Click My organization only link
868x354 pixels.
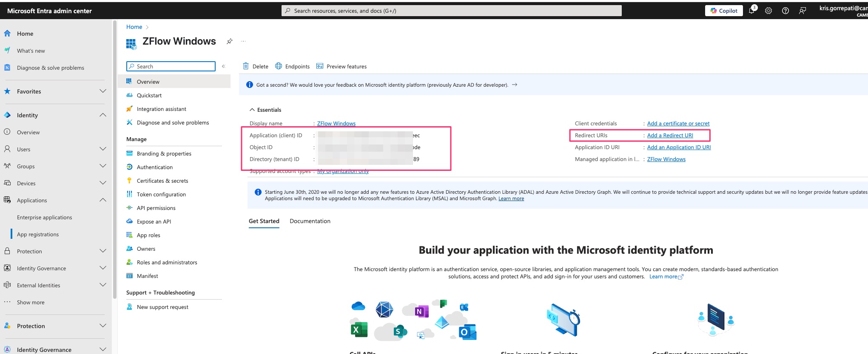[343, 171]
